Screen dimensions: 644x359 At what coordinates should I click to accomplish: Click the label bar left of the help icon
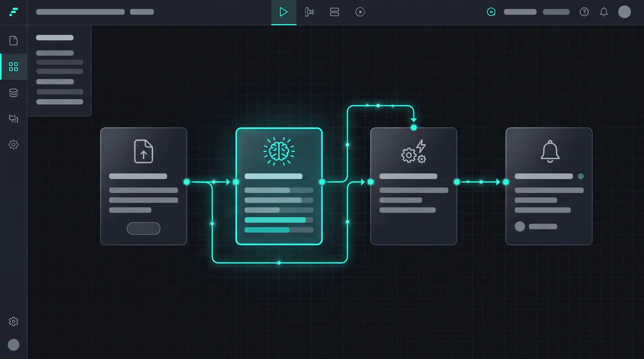pyautogui.click(x=556, y=12)
